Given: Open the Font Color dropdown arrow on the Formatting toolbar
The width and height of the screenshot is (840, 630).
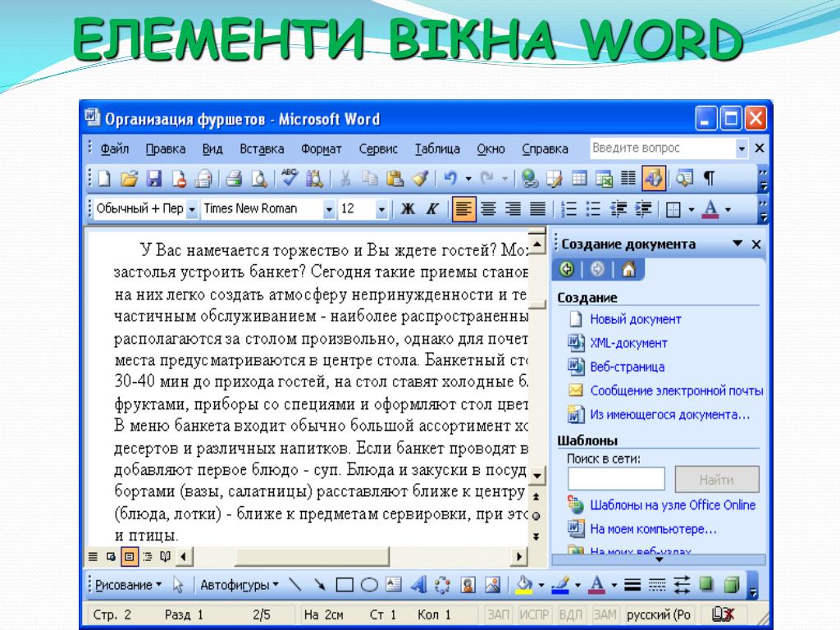Looking at the screenshot, I should (x=728, y=209).
